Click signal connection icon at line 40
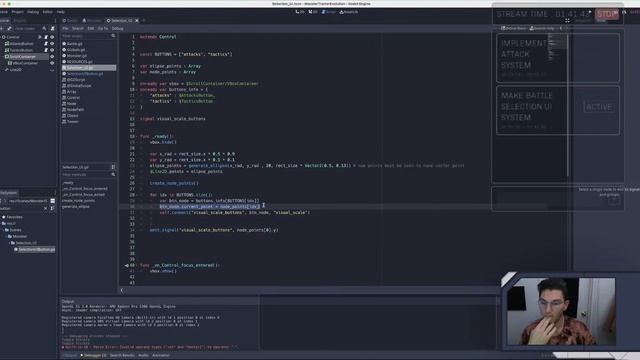 point(127,265)
